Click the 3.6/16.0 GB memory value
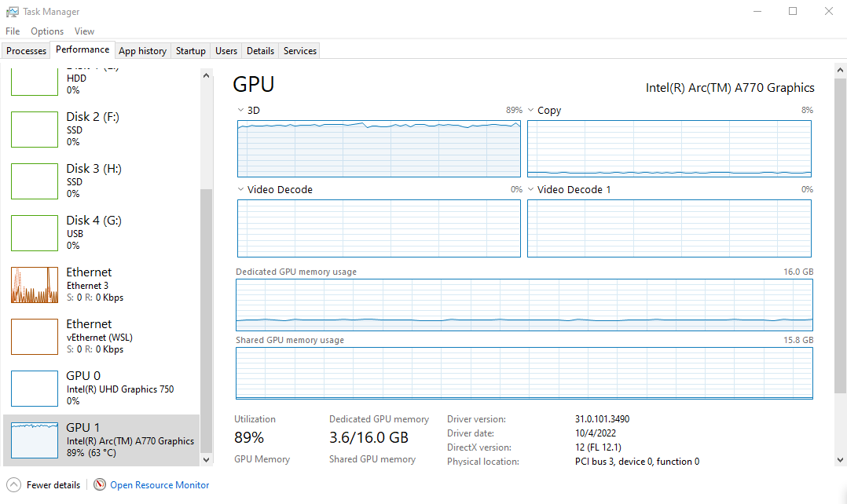847x504 pixels. tap(369, 437)
